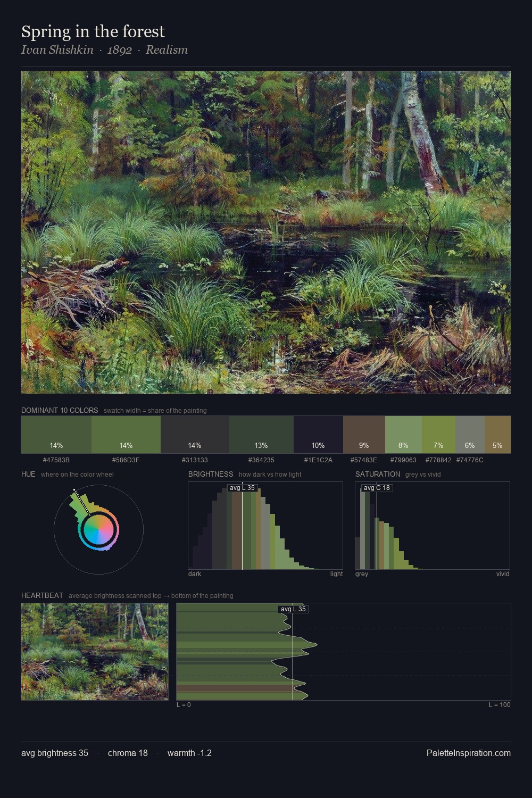This screenshot has width=532, height=798.
Task: Click hex code '#57483E' text
Action: coord(364,460)
